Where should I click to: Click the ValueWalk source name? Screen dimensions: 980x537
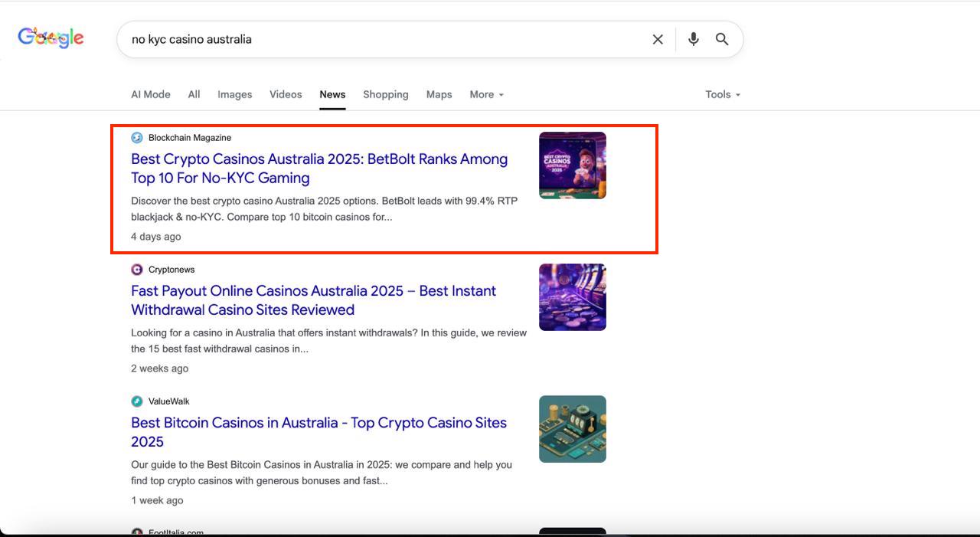click(169, 401)
